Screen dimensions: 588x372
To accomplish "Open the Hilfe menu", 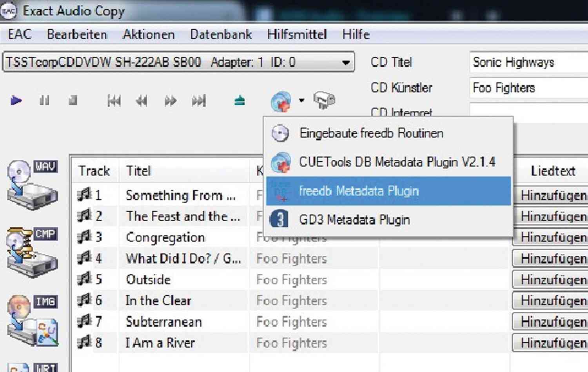I will pyautogui.click(x=356, y=34).
